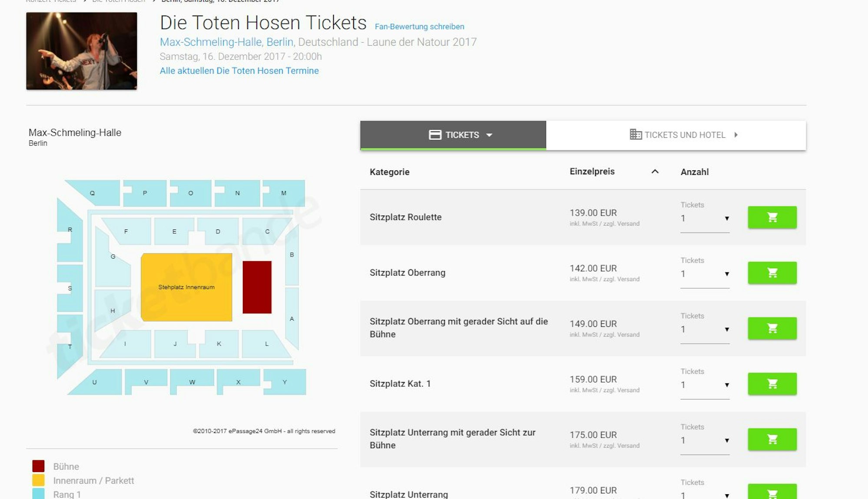Select the Stehplatz Innenraum area on the map
The height and width of the screenshot is (499, 868).
(187, 287)
